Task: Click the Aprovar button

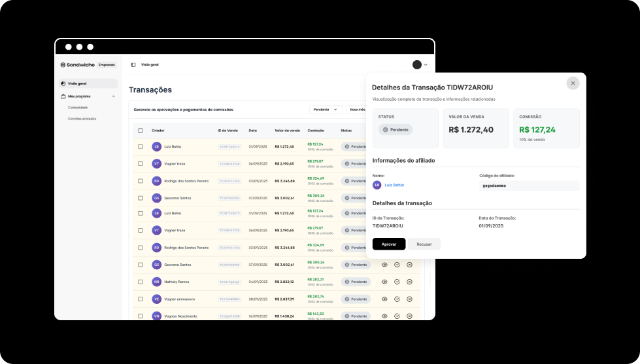Action: 389,244
